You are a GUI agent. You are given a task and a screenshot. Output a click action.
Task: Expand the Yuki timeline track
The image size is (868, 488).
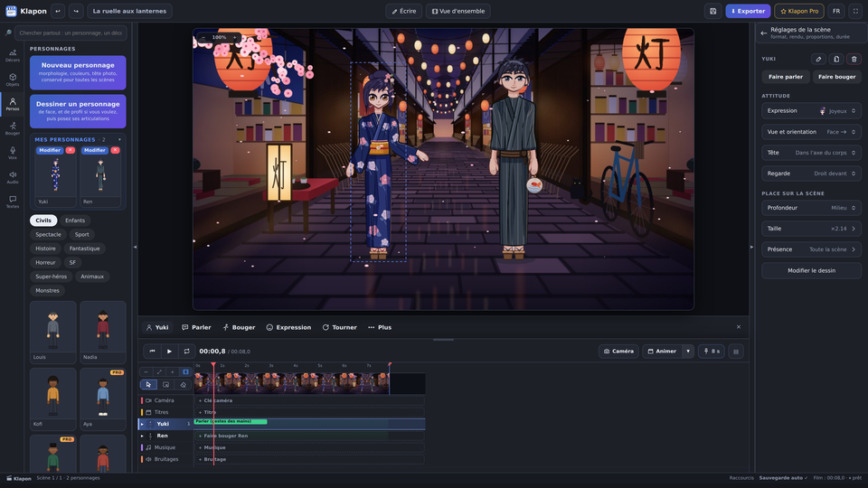point(142,424)
